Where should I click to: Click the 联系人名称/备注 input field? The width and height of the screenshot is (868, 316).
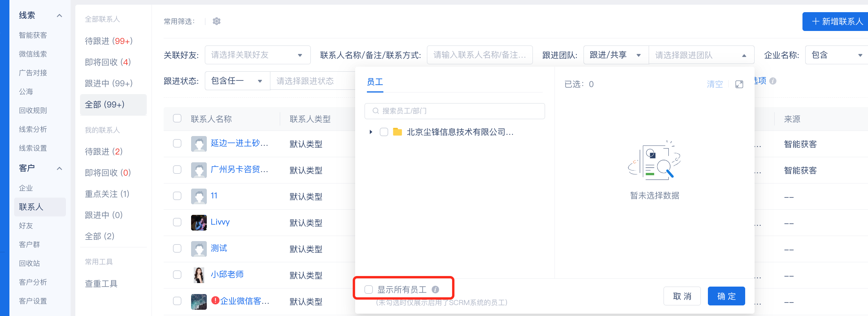[x=480, y=55]
